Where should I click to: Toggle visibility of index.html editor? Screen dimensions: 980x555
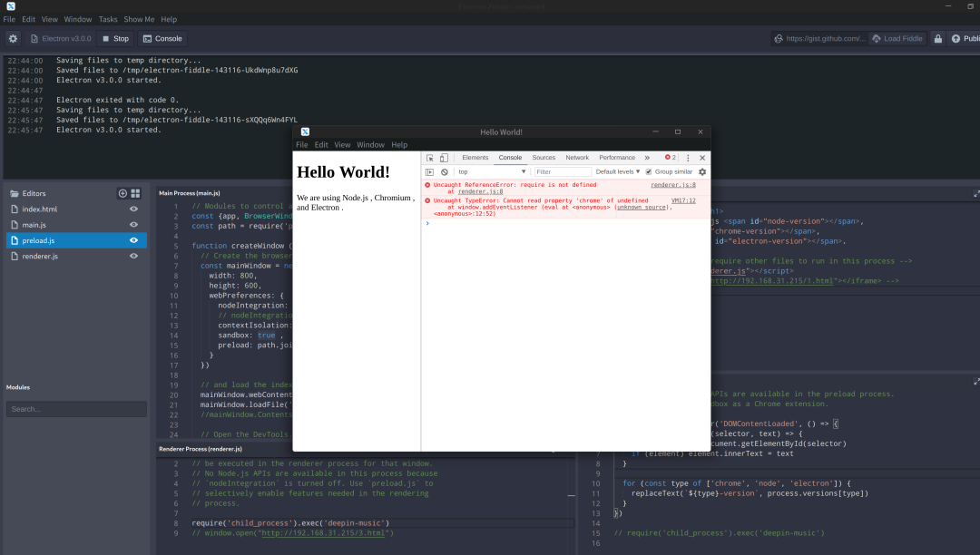(133, 209)
